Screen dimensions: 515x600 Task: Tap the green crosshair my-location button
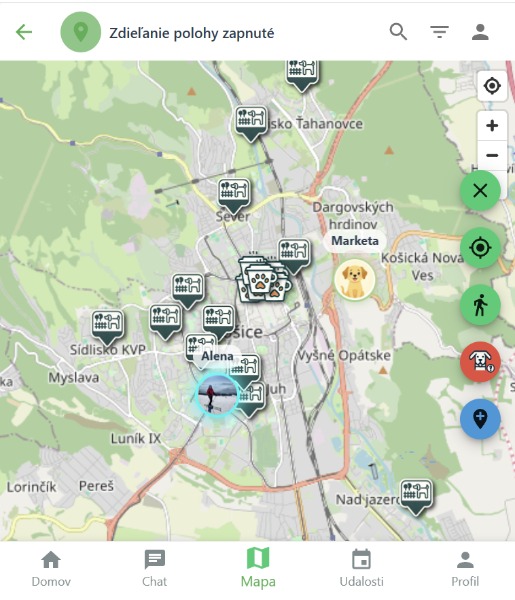(x=480, y=248)
